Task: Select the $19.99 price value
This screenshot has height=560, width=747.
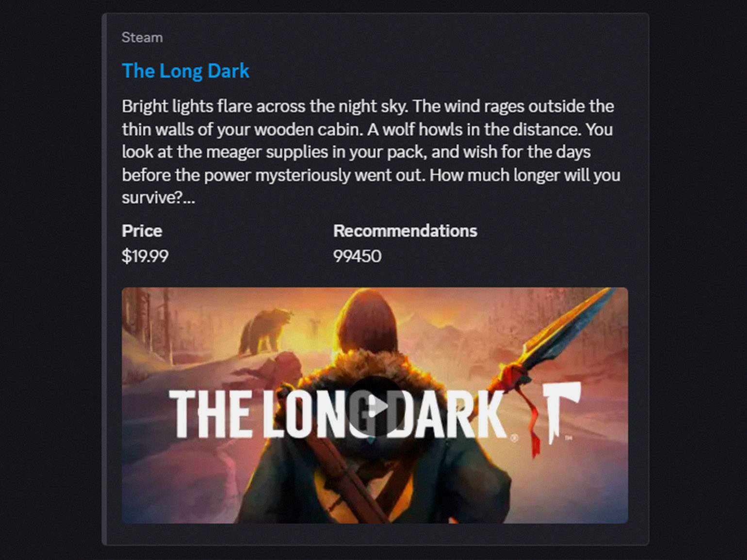Action: point(145,256)
